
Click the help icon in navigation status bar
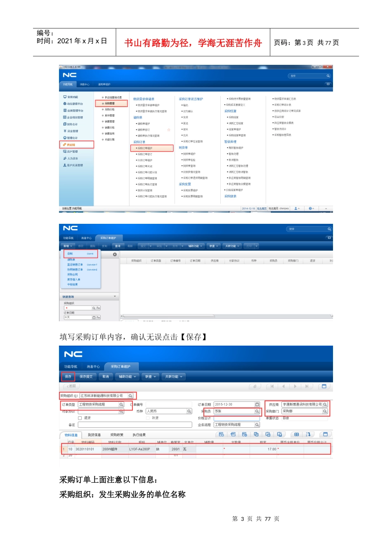(310, 209)
